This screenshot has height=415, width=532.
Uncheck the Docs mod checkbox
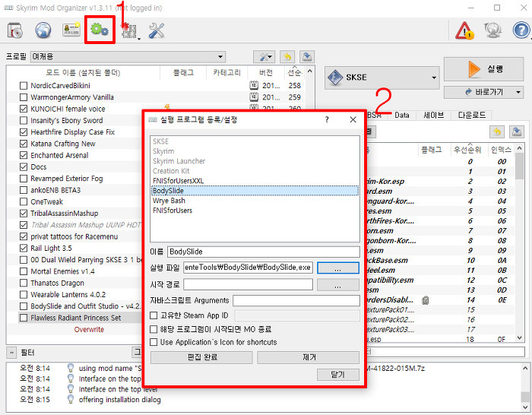[x=24, y=167]
